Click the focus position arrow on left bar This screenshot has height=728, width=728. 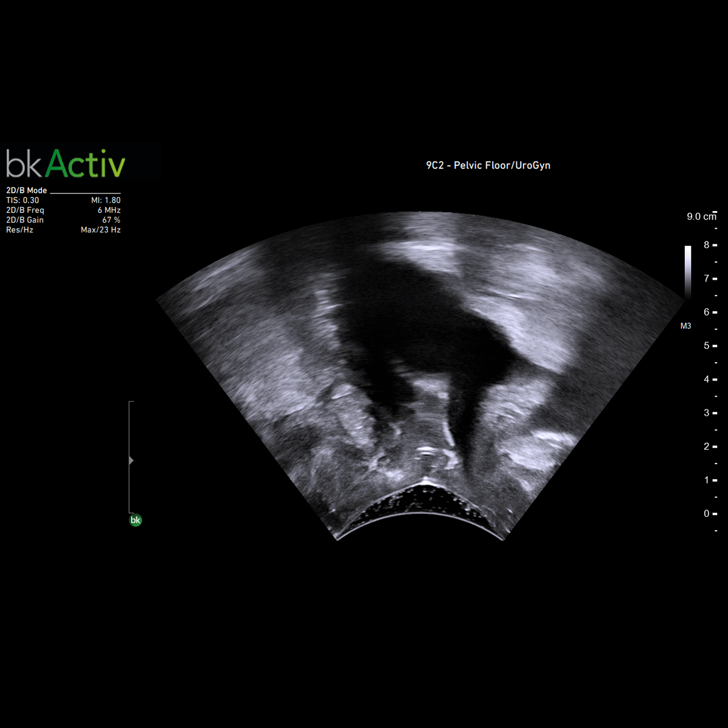pyautogui.click(x=131, y=461)
